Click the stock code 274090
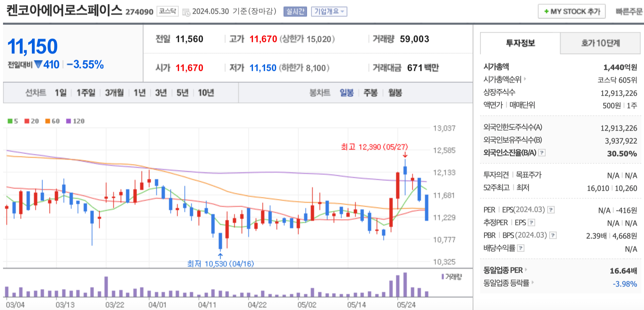644x310 pixels. [x=139, y=12]
